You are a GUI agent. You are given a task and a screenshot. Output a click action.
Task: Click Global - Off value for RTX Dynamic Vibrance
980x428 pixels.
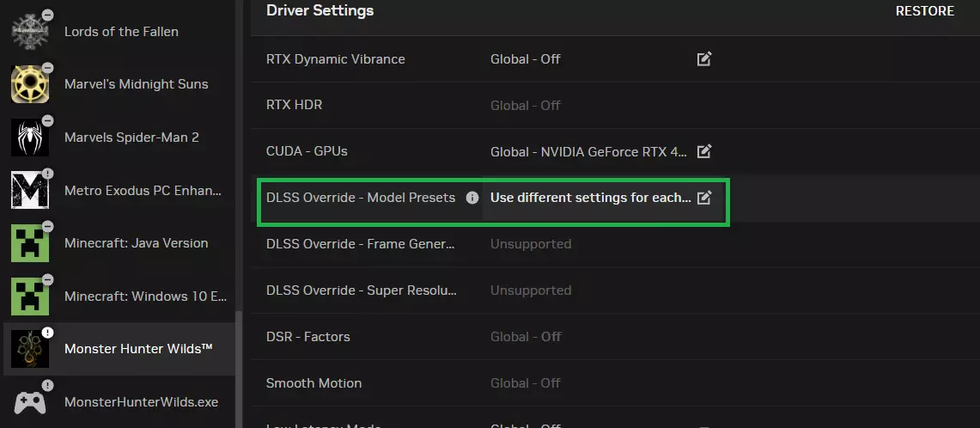pos(525,59)
